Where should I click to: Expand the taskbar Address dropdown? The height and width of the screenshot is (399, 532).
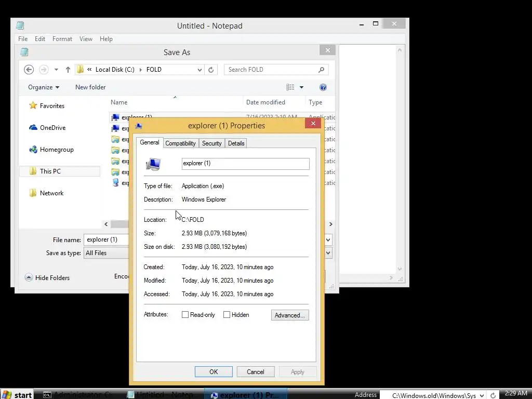coord(482,395)
